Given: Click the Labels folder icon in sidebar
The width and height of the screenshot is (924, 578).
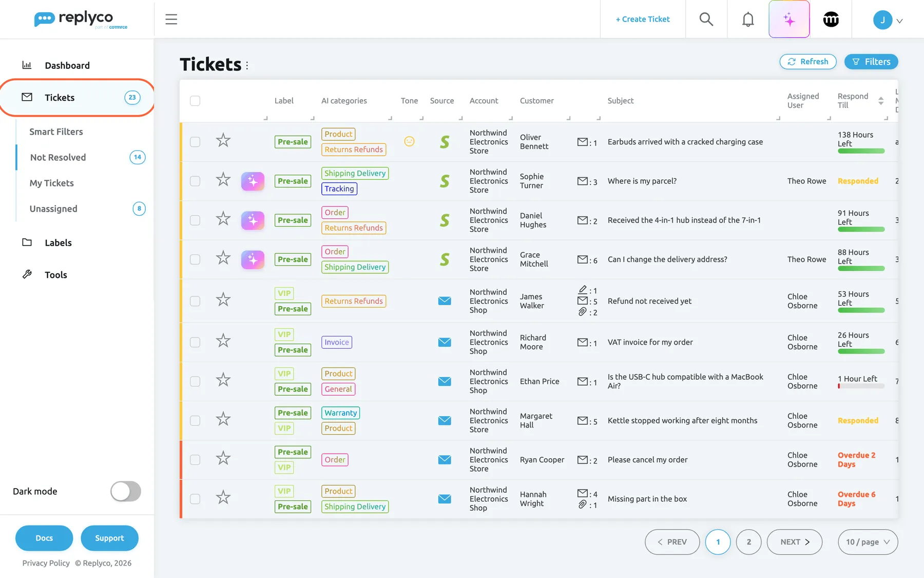Looking at the screenshot, I should pyautogui.click(x=27, y=242).
